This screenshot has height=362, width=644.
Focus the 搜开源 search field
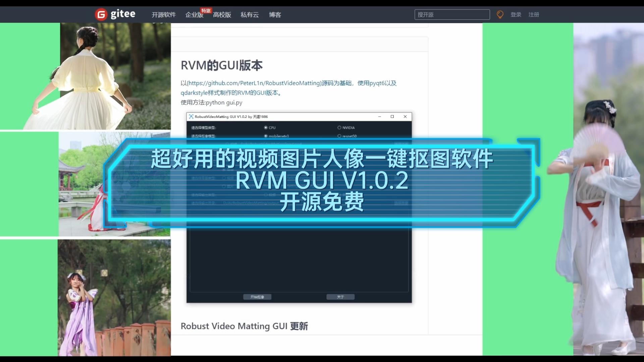[452, 14]
